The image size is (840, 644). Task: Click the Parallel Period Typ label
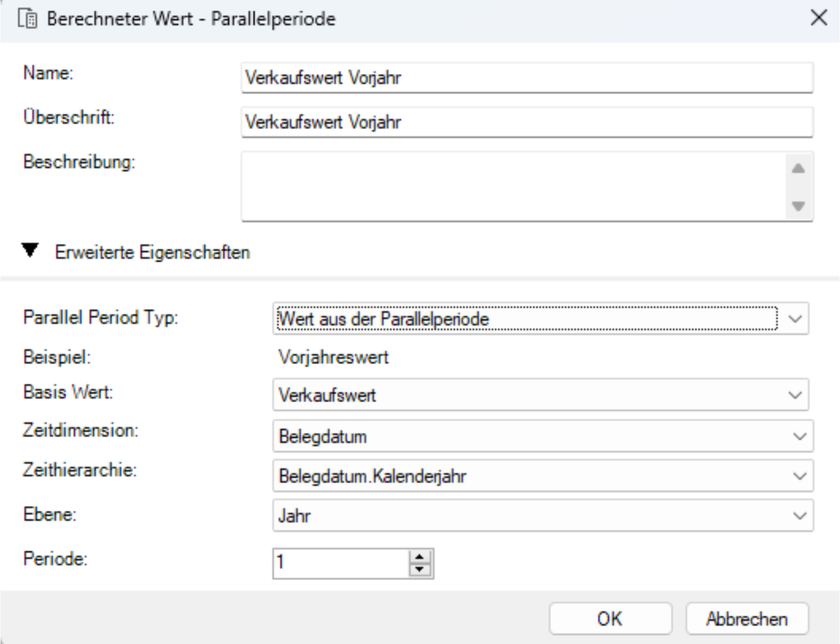(x=100, y=318)
